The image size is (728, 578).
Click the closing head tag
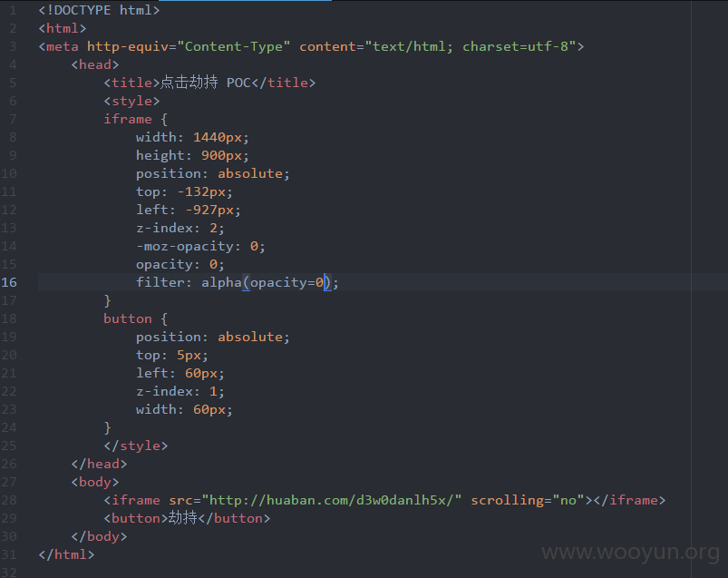99,464
